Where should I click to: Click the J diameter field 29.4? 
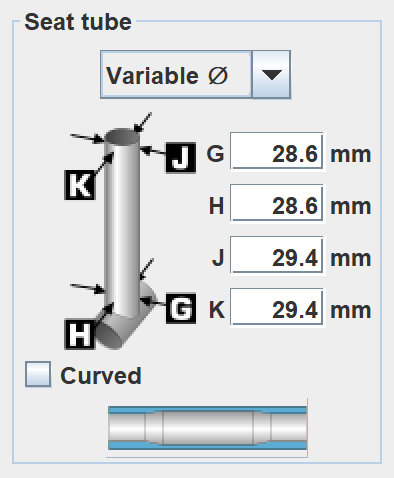click(x=277, y=256)
